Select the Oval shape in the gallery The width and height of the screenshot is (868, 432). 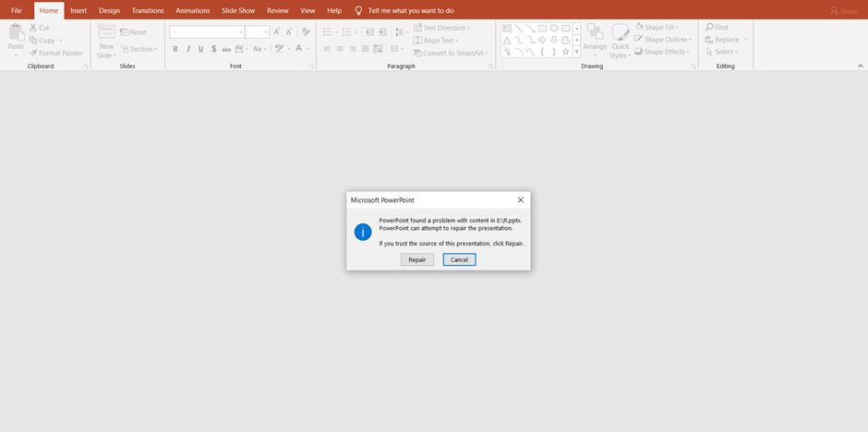(554, 29)
